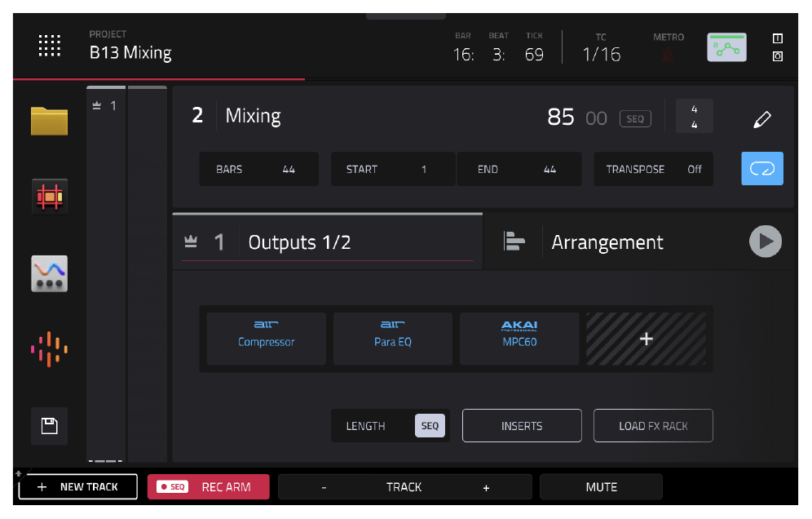Click the red progress bar under header
The image size is (812, 519).
pyautogui.click(x=159, y=79)
